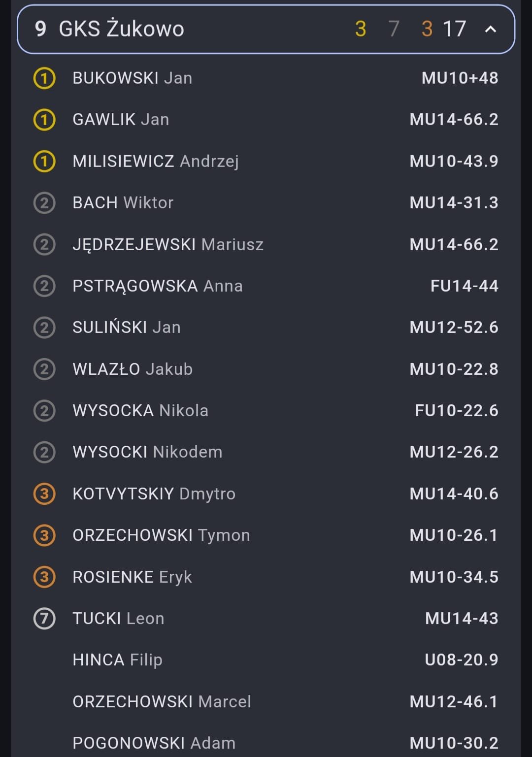Click third-place badge next to ROSIENKE Eryk
The image size is (532, 757).
point(44,577)
